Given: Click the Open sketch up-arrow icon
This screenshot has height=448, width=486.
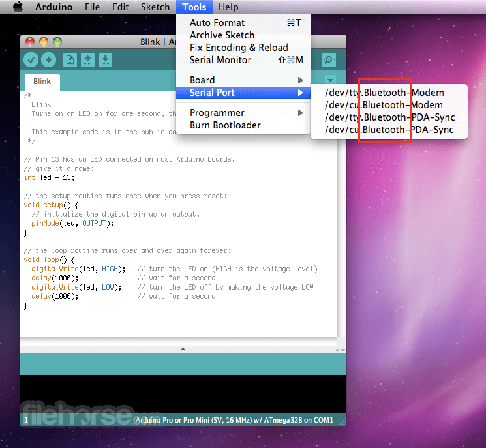Looking at the screenshot, I should tap(87, 60).
